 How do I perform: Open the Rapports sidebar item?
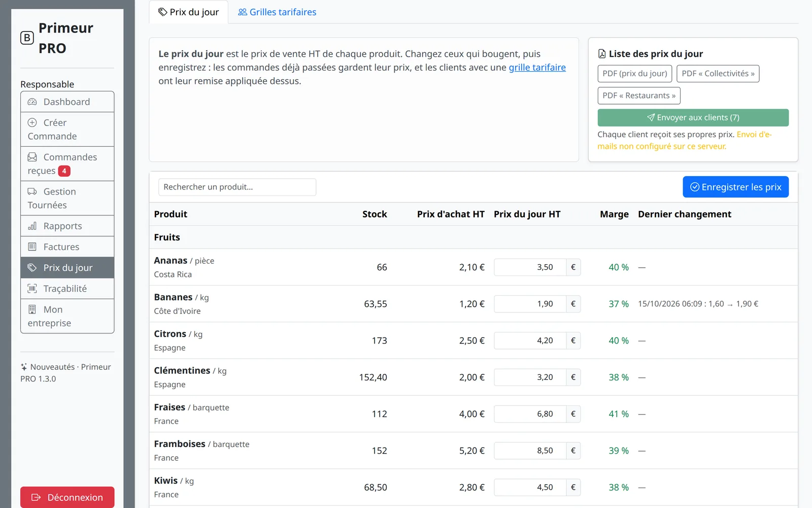67,226
